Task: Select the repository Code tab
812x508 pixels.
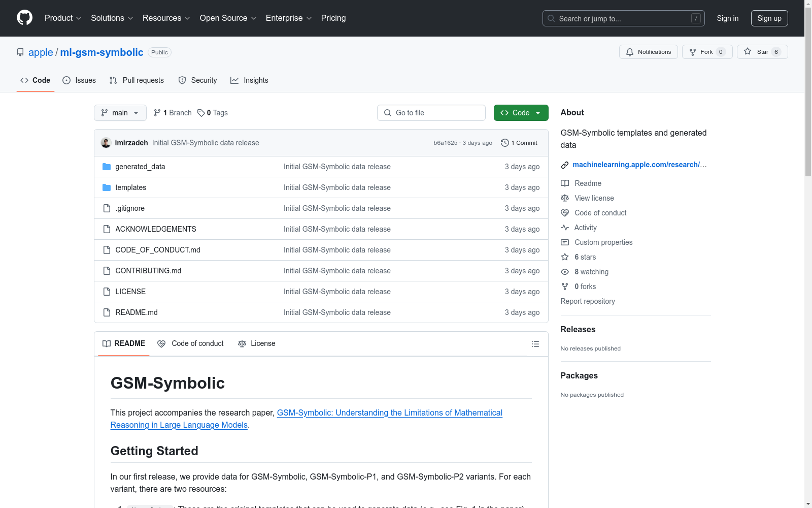Action: (x=36, y=80)
